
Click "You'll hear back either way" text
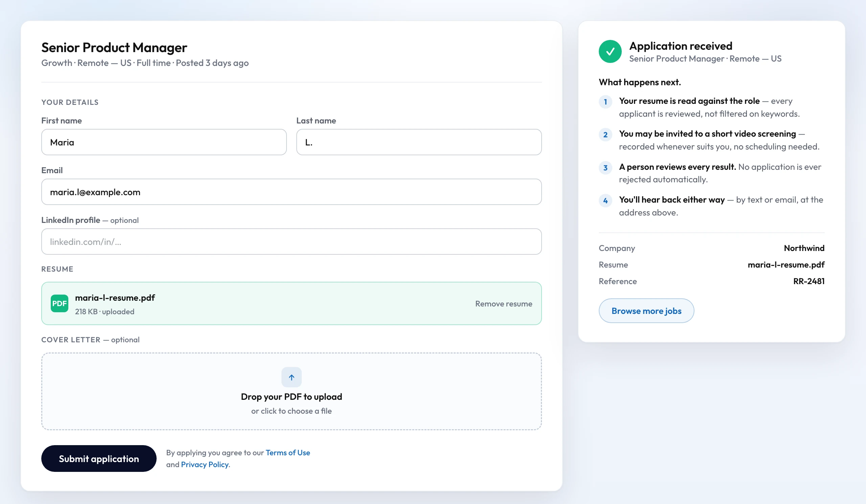pyautogui.click(x=672, y=200)
